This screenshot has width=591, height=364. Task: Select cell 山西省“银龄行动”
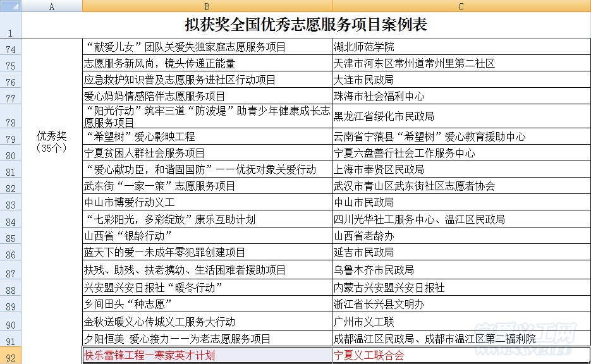click(x=207, y=236)
